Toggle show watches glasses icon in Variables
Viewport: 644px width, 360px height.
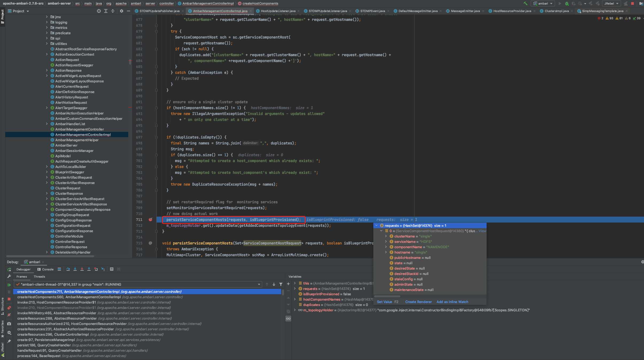[x=288, y=319]
